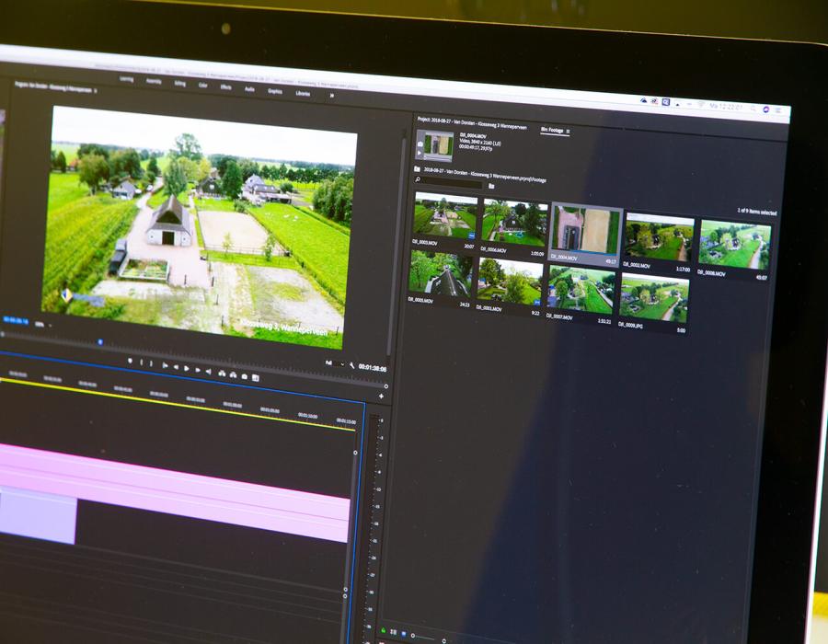Screen dimensions: 828x644
Task: Step forward one frame
Action: click(x=198, y=370)
